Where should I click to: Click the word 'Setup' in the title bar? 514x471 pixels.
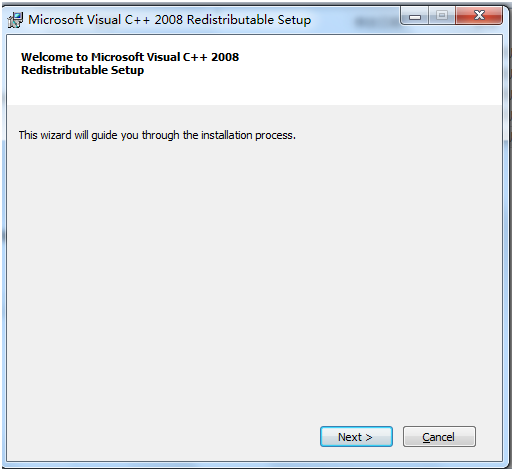[294, 20]
